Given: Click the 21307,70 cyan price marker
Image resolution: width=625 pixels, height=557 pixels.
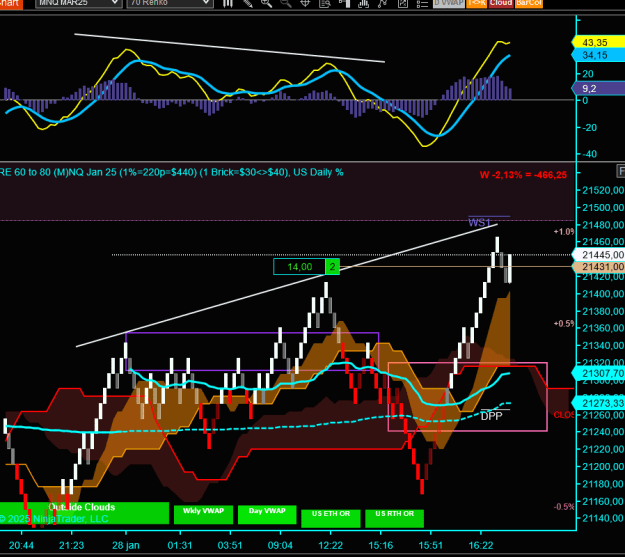Looking at the screenshot, I should point(599,373).
